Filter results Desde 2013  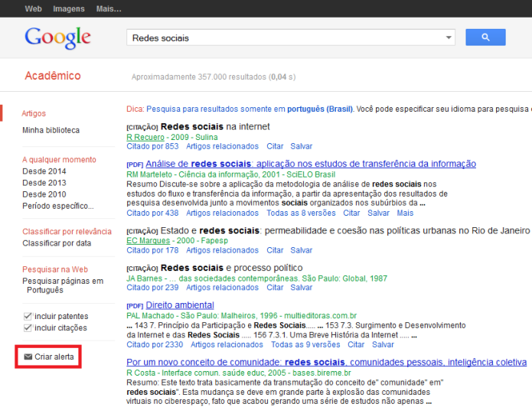click(44, 183)
